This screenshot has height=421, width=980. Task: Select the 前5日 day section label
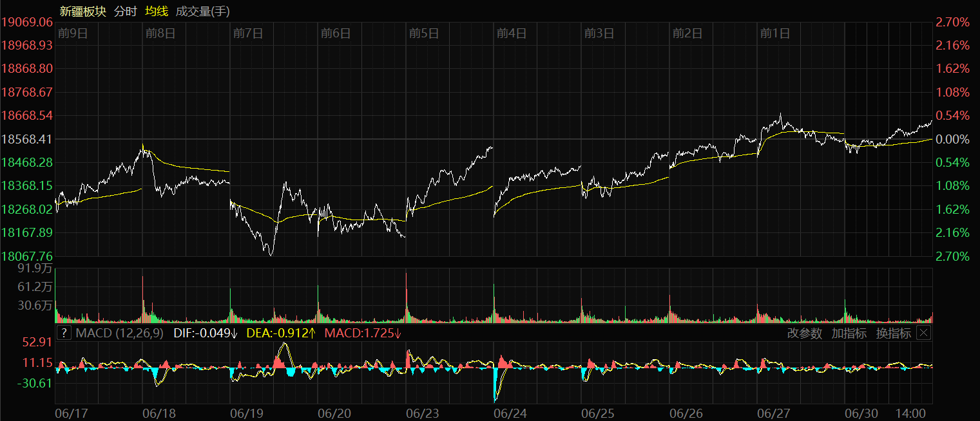[x=423, y=33]
